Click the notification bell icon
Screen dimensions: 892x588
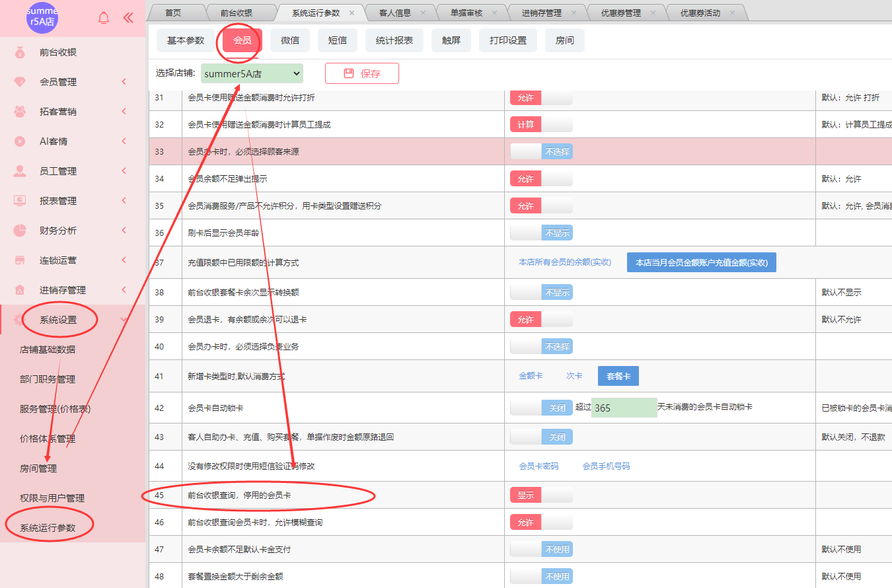point(104,18)
